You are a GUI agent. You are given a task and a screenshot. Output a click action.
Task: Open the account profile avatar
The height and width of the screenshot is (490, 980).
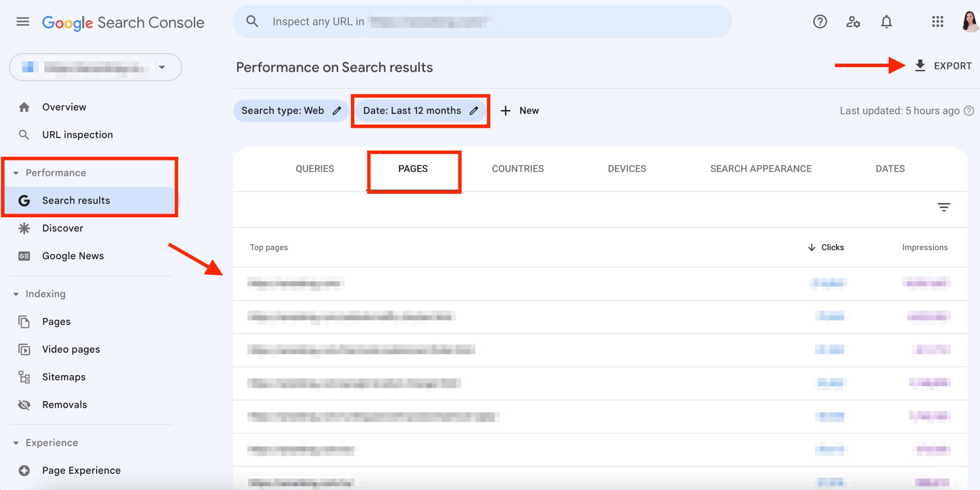[970, 22]
